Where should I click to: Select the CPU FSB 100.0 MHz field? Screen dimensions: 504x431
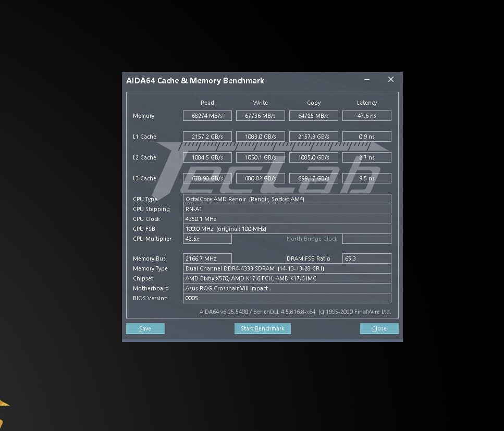click(x=287, y=229)
